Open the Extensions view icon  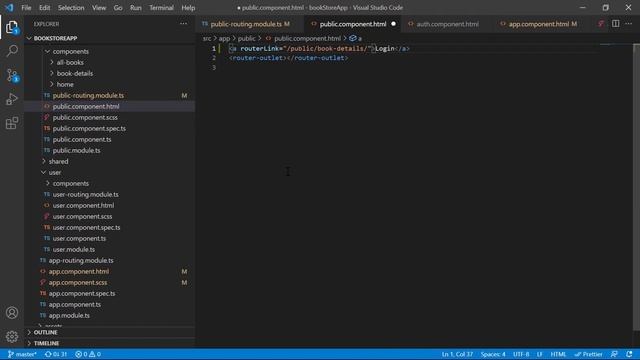pos(12,123)
